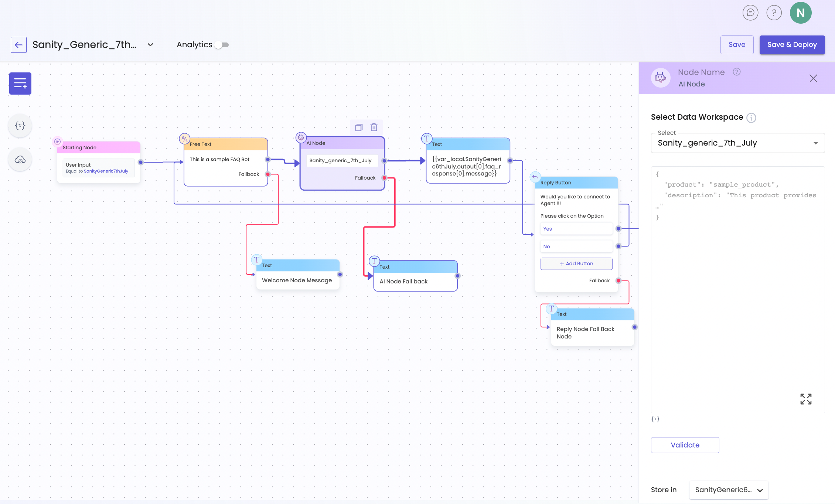835x504 pixels.
Task: Click Save & Deploy
Action: [792, 45]
